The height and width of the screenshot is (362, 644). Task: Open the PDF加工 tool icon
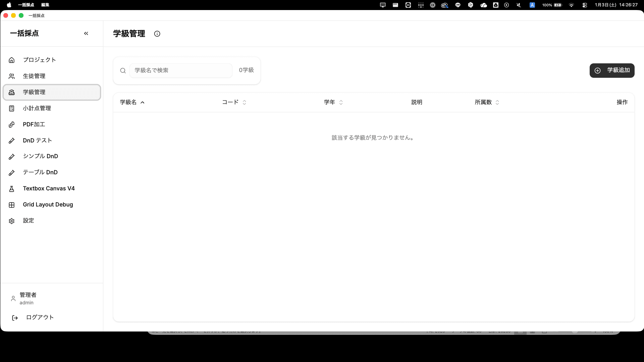tap(12, 124)
